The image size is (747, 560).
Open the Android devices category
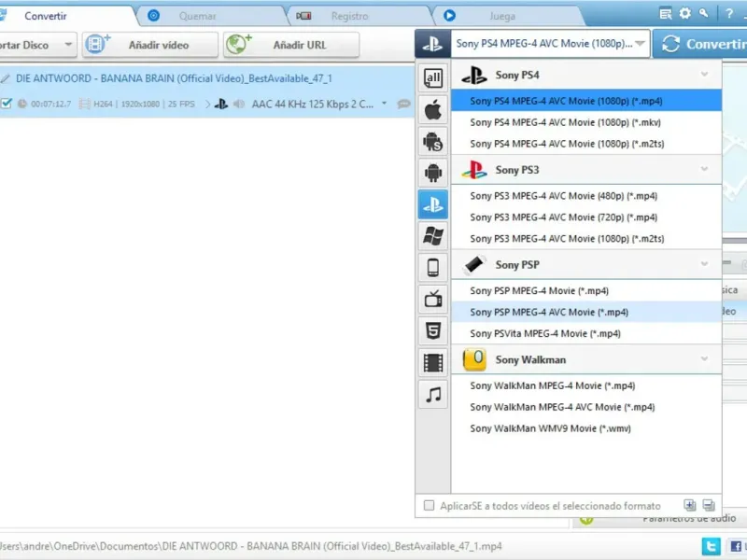(432, 173)
